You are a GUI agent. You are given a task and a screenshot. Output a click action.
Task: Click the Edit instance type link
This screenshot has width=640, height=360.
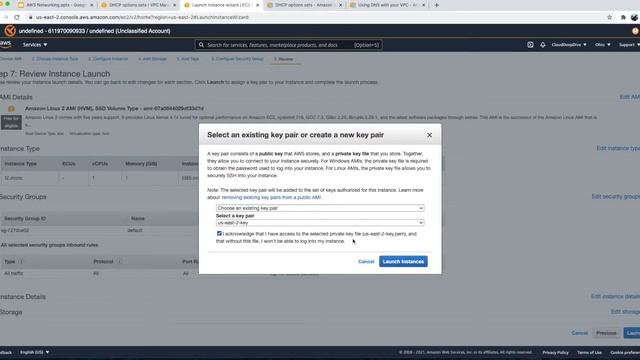tap(618, 148)
